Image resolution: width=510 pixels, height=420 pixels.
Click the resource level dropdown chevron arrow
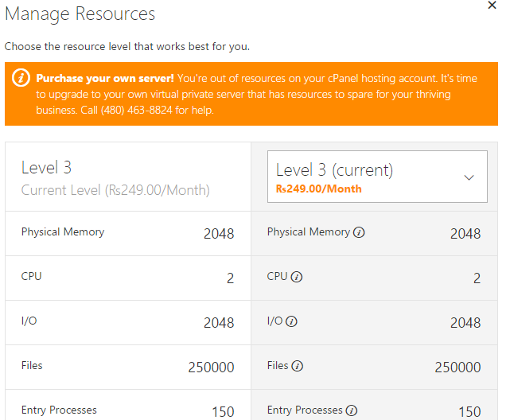(x=469, y=177)
